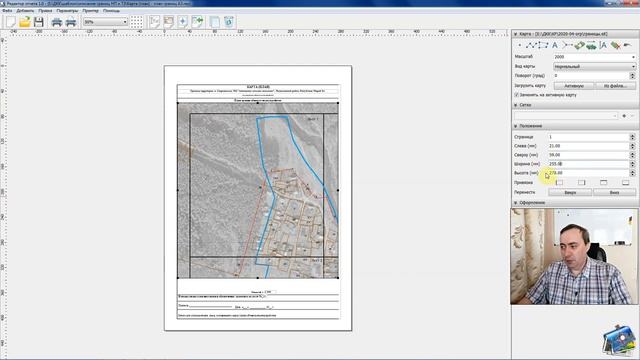Click the first printer icon
Image resolution: width=640 pixels, height=360 pixels.
(57, 22)
